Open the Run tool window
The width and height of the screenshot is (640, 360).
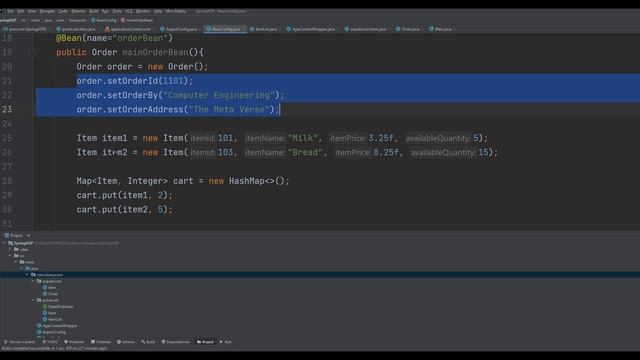point(226,342)
